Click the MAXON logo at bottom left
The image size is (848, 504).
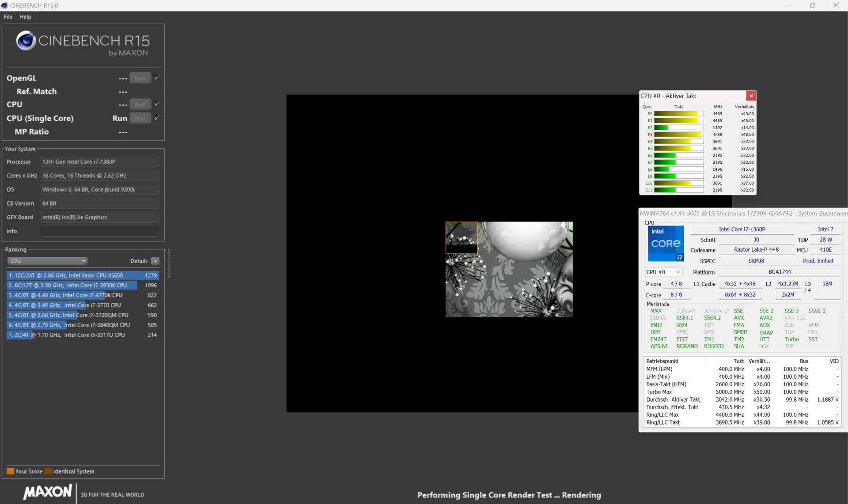tap(48, 492)
